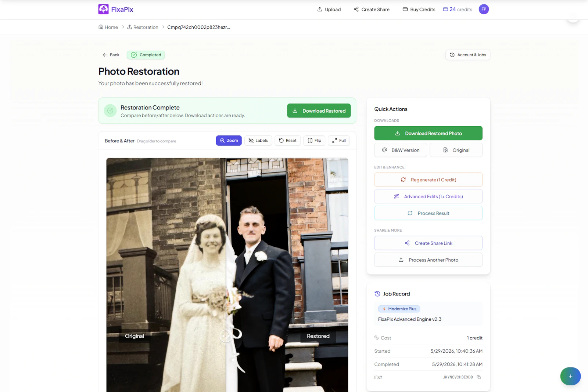Click the restored colorized groom image
Image resolution: width=588 pixels, height=392 pixels.
[287, 275]
